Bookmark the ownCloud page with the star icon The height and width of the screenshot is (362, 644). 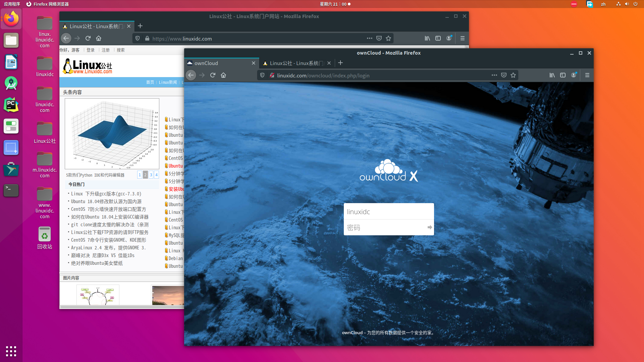pyautogui.click(x=513, y=75)
